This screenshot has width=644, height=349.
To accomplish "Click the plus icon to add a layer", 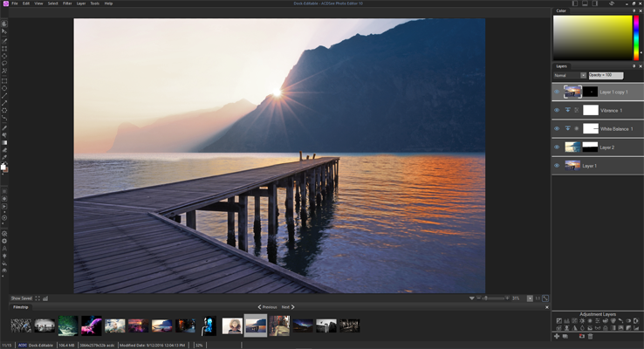I will [x=557, y=336].
